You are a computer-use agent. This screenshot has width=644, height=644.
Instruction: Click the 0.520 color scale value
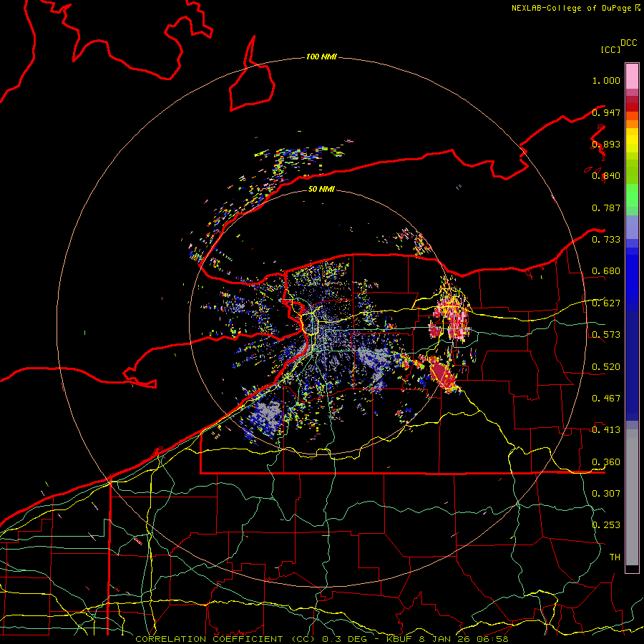coord(606,367)
